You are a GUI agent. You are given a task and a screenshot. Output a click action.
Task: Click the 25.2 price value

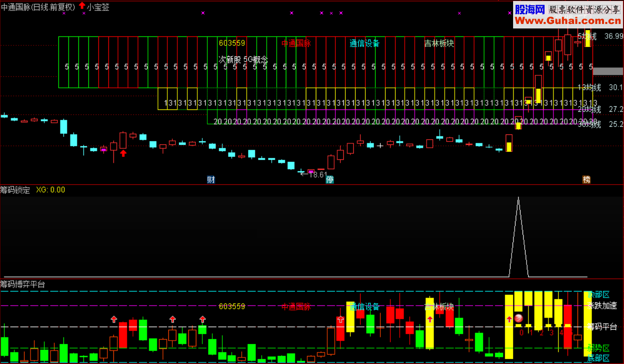(616, 124)
